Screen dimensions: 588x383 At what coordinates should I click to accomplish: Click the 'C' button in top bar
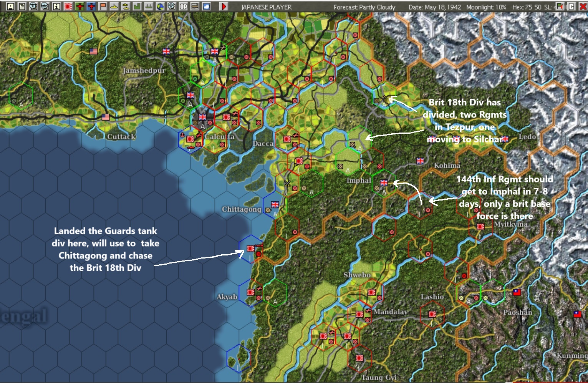click(571, 6)
